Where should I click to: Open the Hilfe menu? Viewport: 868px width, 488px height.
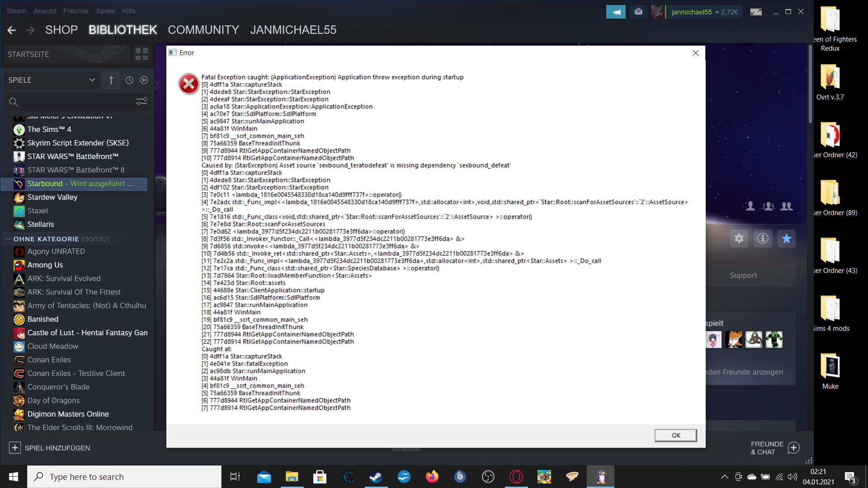(129, 11)
